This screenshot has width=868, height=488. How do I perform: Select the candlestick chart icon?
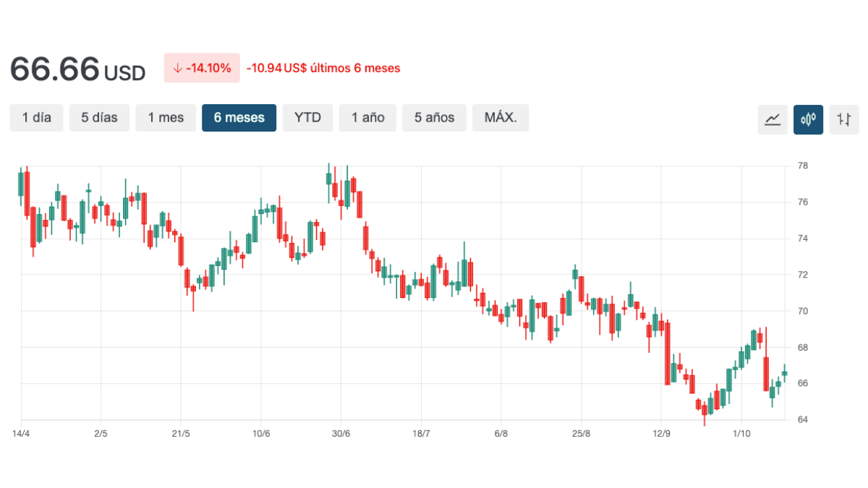[808, 119]
